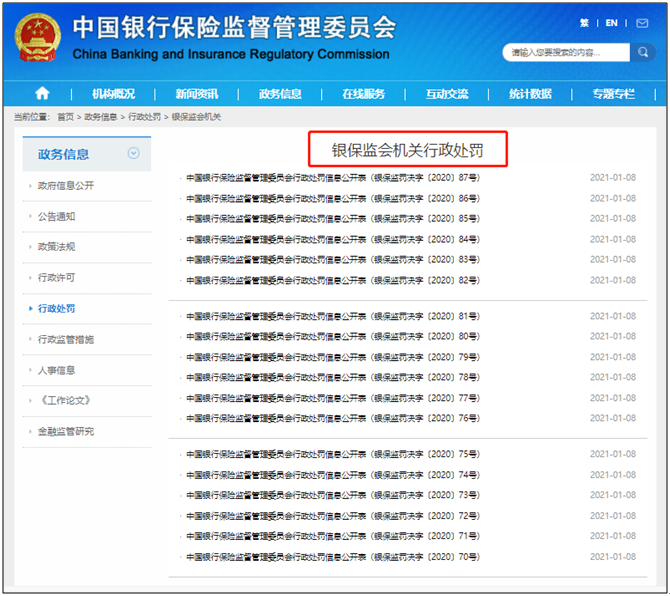Viewport: 670px width, 596px height.
Task: Switch to traditional Chinese with 繁 link
Action: pyautogui.click(x=584, y=23)
